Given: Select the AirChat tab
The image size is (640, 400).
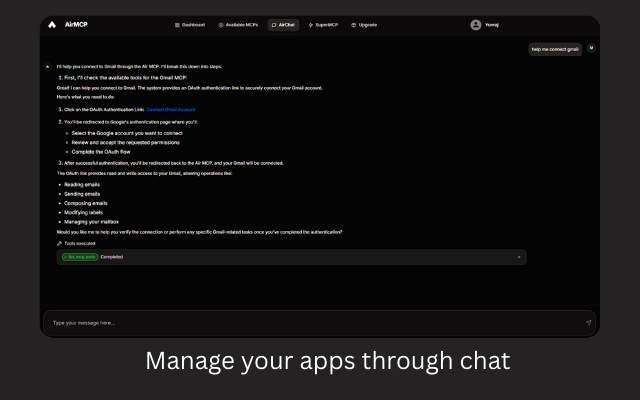Looking at the screenshot, I should 284,25.
